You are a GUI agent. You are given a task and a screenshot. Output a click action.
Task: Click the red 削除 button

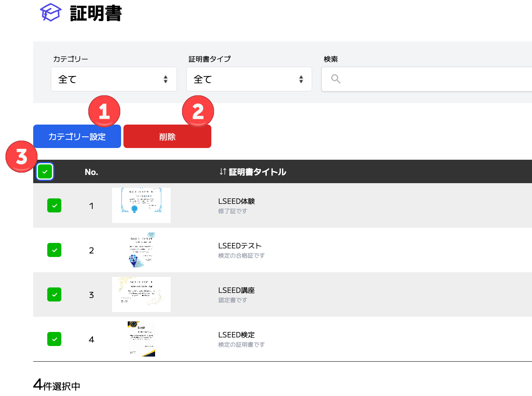point(167,136)
